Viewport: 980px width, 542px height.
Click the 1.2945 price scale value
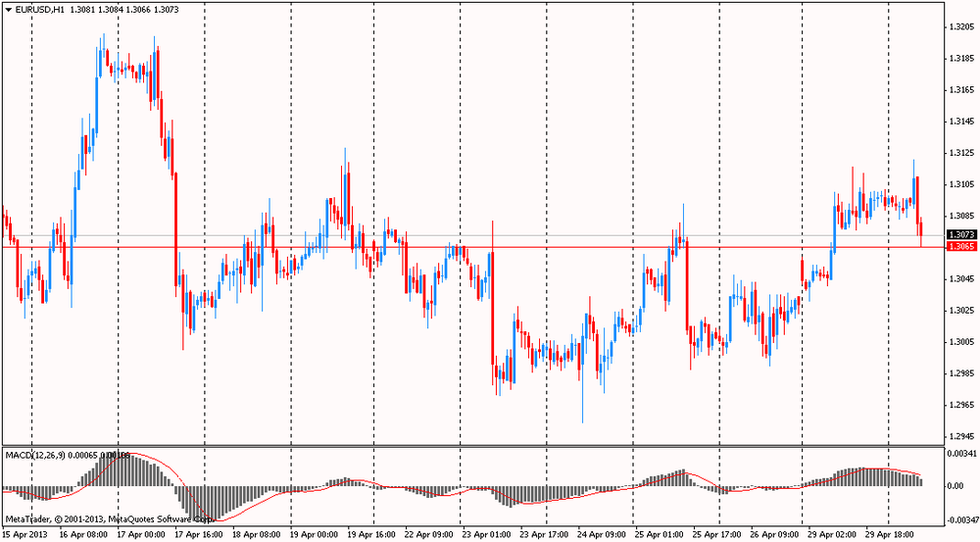coord(961,436)
